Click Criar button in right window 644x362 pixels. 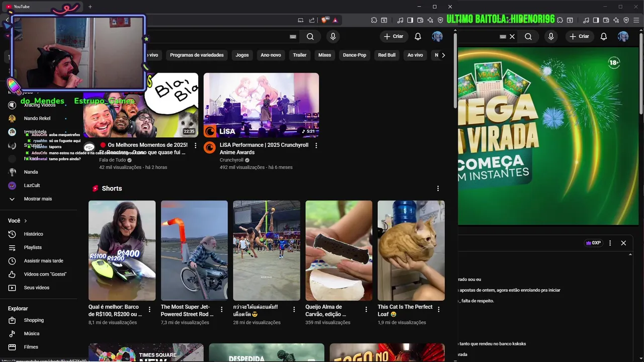(x=579, y=36)
